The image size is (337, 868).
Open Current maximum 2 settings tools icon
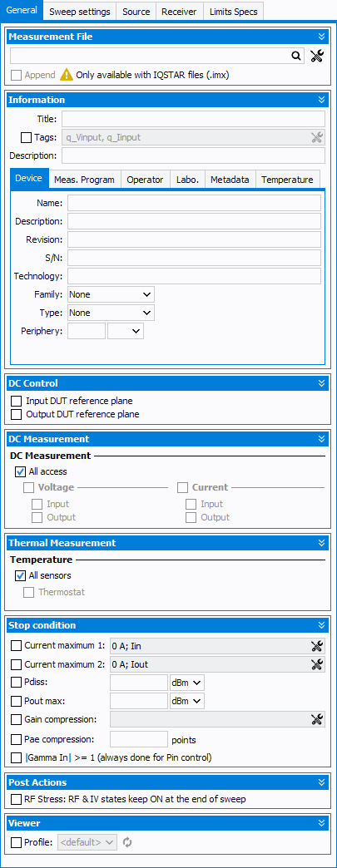tap(317, 664)
